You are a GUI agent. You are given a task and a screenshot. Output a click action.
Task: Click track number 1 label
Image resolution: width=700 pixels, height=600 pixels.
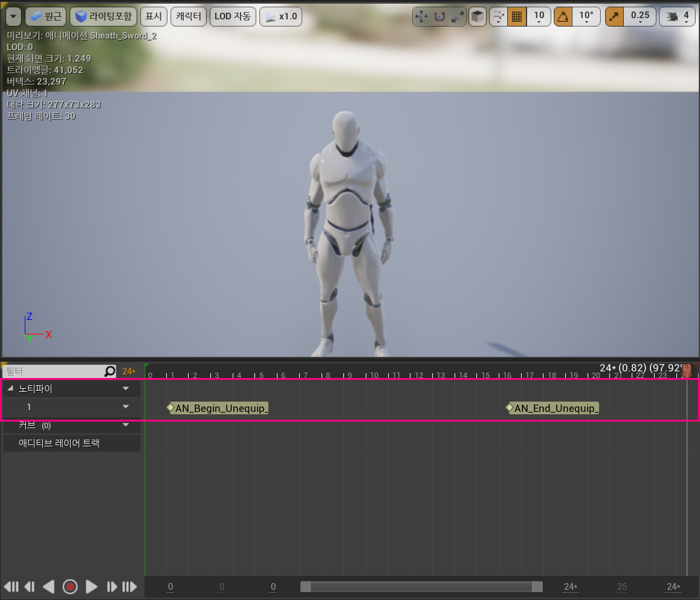[28, 407]
